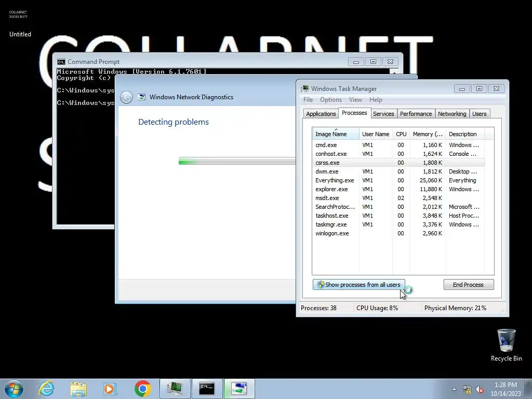Launch Google Chrome from the taskbar
The image size is (532, 399).
[x=142, y=389]
